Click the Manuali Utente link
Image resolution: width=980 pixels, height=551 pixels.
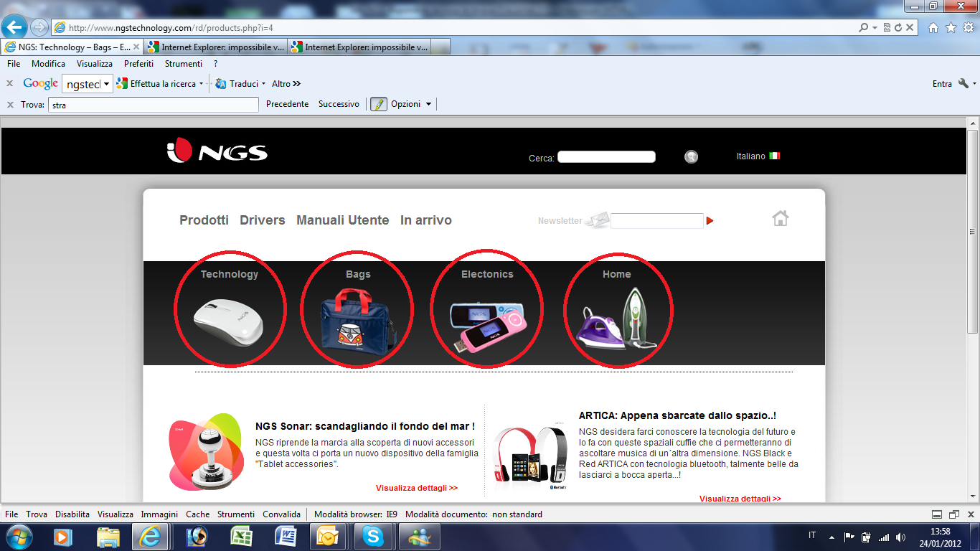pos(343,220)
